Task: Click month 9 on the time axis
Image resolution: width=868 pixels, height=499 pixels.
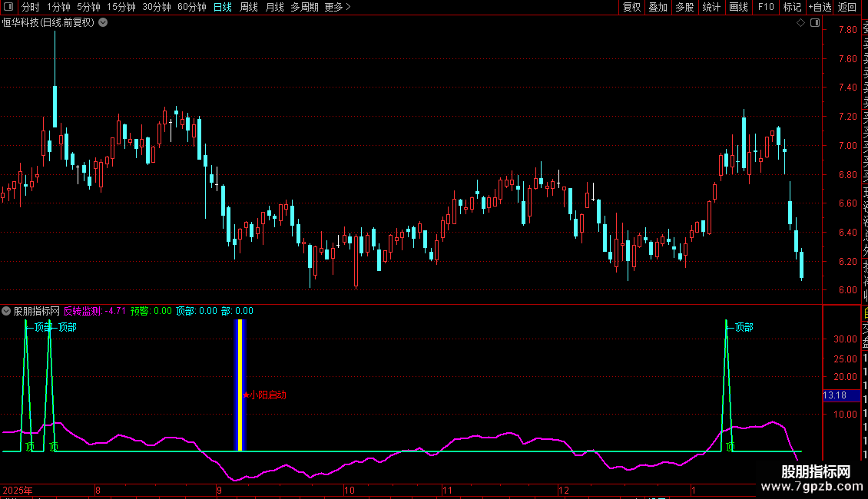Action: [219, 490]
